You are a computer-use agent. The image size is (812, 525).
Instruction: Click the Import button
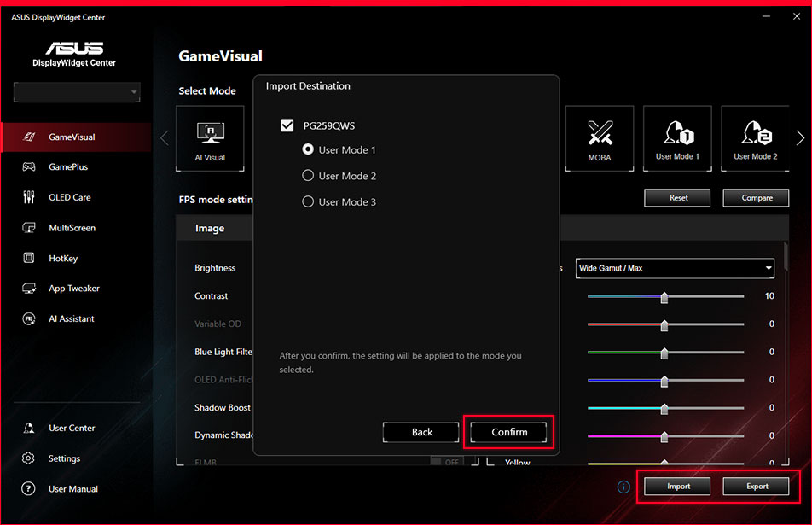point(677,486)
